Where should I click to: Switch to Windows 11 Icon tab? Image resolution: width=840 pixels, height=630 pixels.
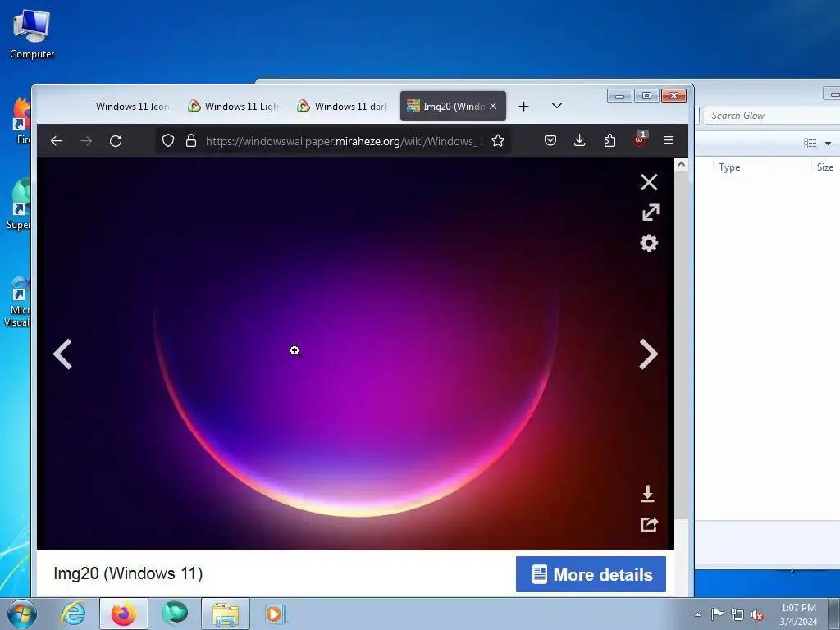132,106
